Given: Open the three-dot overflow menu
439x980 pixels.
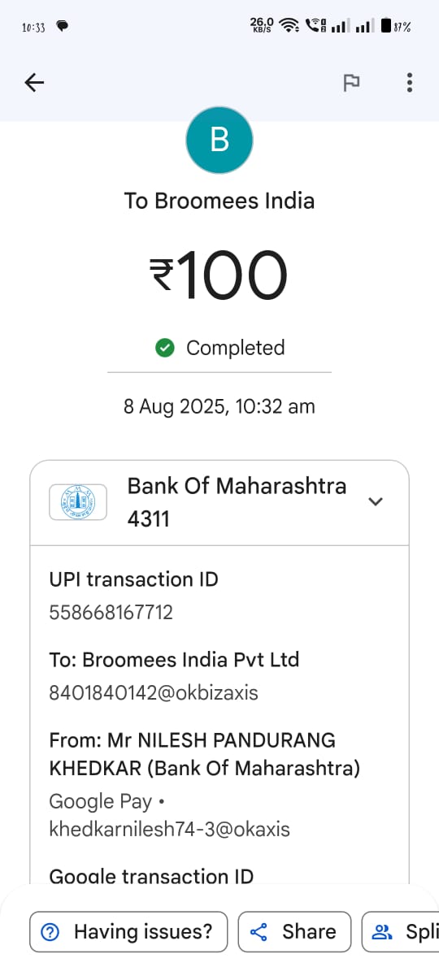Looking at the screenshot, I should click(x=409, y=82).
